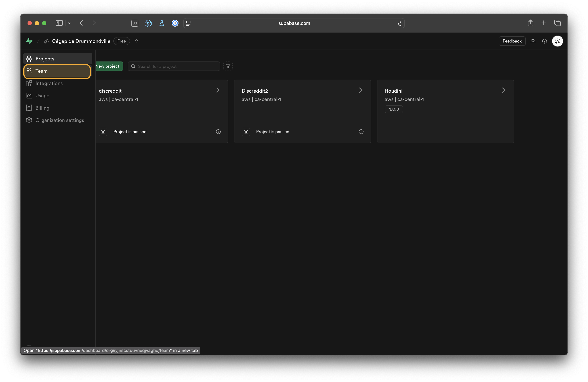Show the Safari tab overview
The width and height of the screenshot is (588, 382).
(558, 23)
